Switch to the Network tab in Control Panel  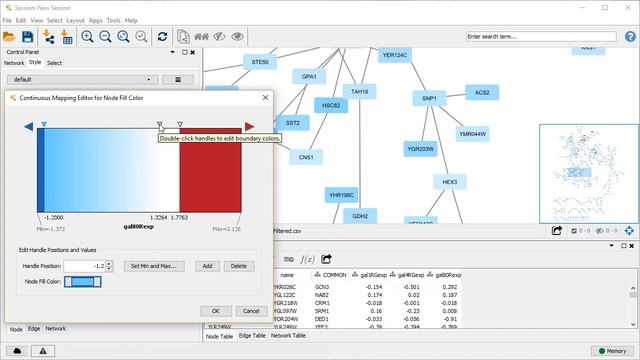click(14, 63)
